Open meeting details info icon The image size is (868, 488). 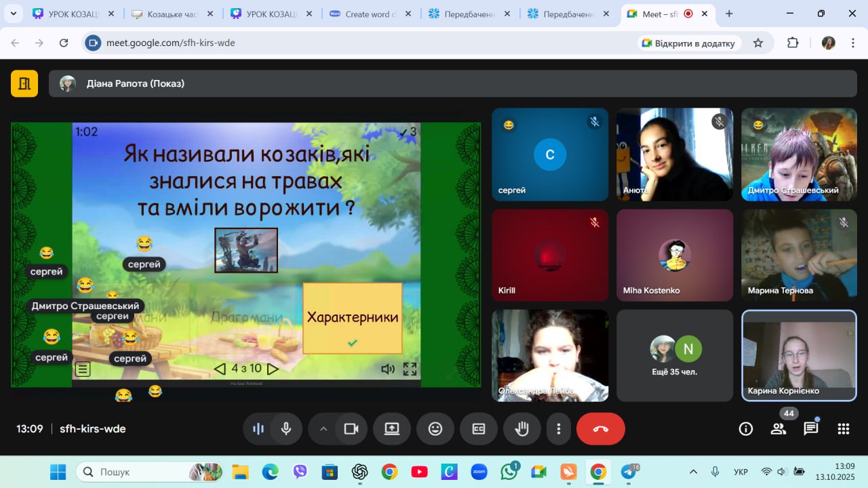tap(746, 429)
